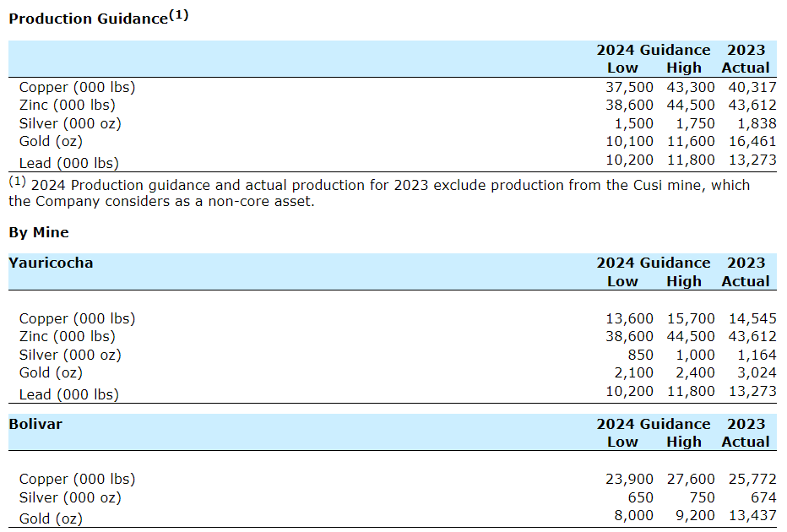Image resolution: width=787 pixels, height=532 pixels.
Task: Click "2023 Actual" header in the top consolidated table
Action: [746, 59]
